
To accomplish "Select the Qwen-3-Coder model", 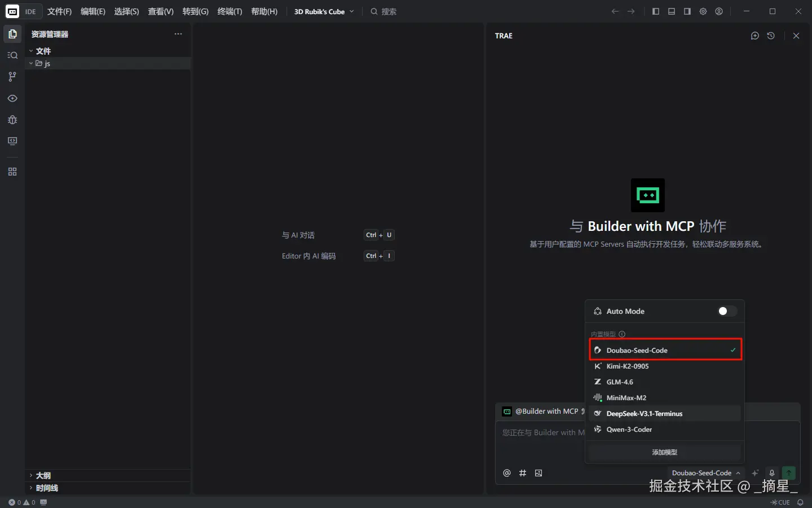I will 665,429.
